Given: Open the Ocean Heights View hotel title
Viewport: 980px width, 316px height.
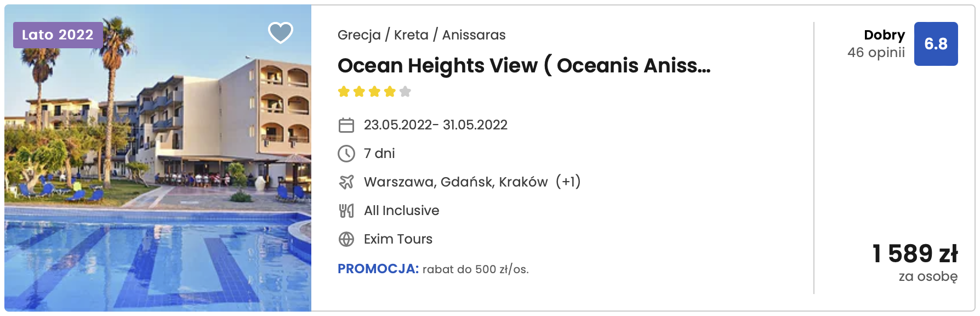Looking at the screenshot, I should (524, 65).
